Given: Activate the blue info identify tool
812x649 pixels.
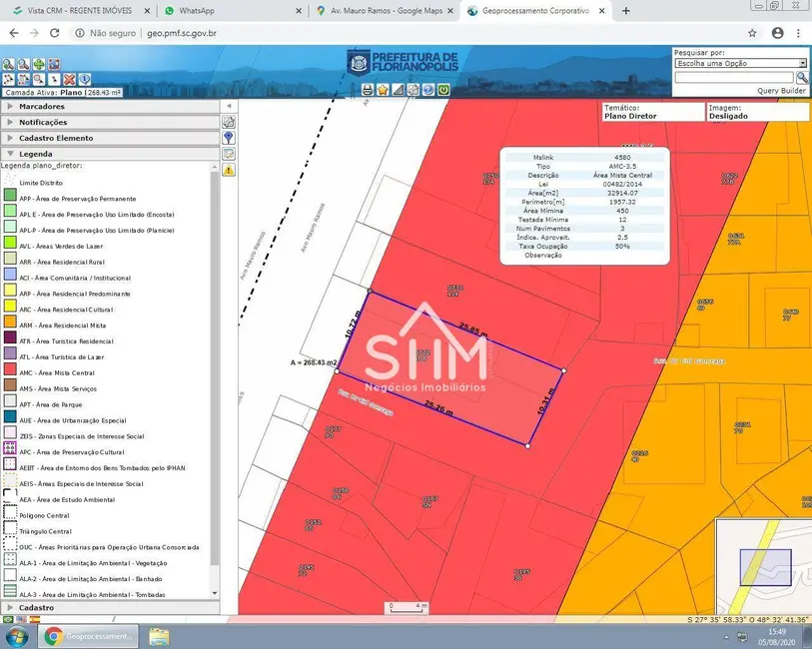Looking at the screenshot, I should 85,79.
